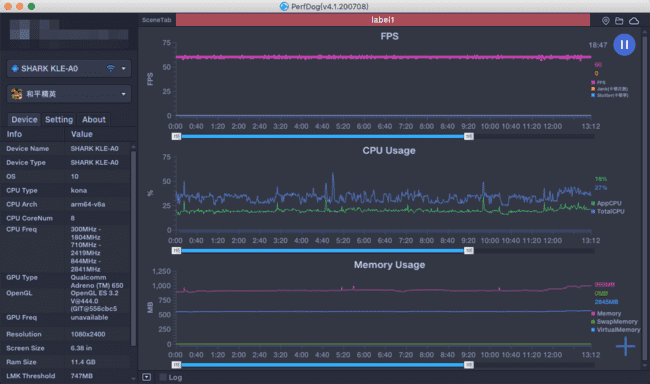Click the location pin icon
This screenshot has height=384, width=650.
click(606, 21)
